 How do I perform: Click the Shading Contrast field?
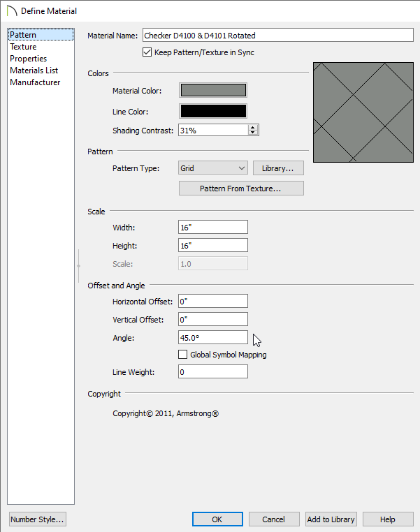(x=213, y=131)
